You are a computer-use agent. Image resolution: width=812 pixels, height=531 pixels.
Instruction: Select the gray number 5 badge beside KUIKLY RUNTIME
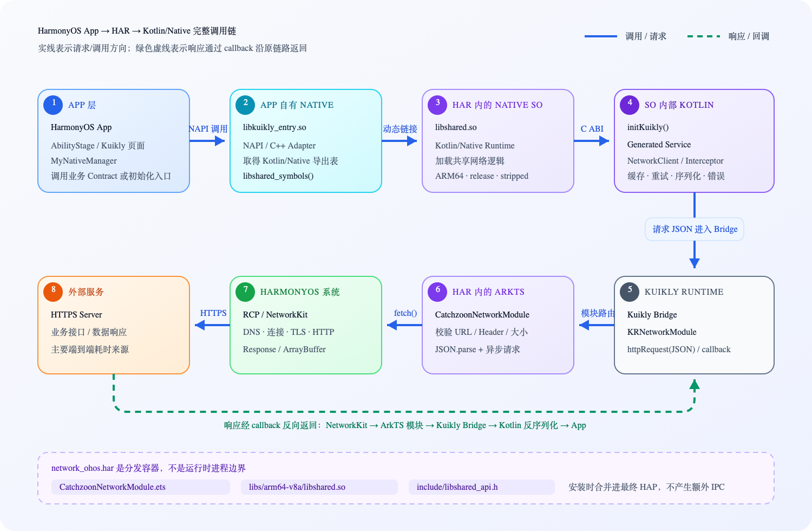(630, 292)
